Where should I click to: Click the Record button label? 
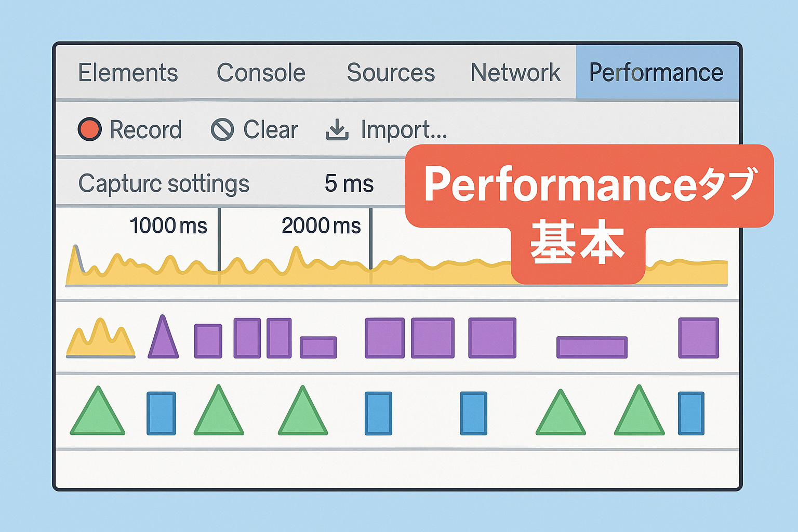tap(146, 129)
